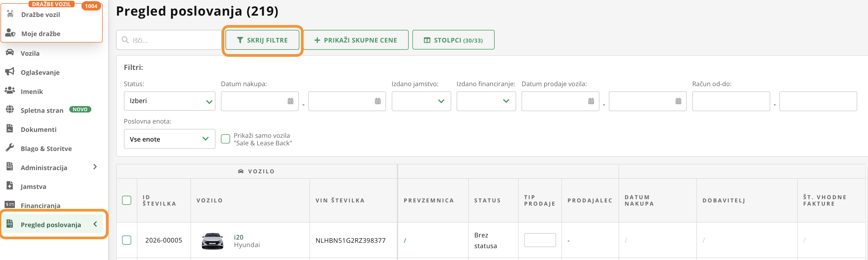868x260 pixels.
Task: Open the i20 Hyundai car thumbnail
Action: (x=212, y=240)
